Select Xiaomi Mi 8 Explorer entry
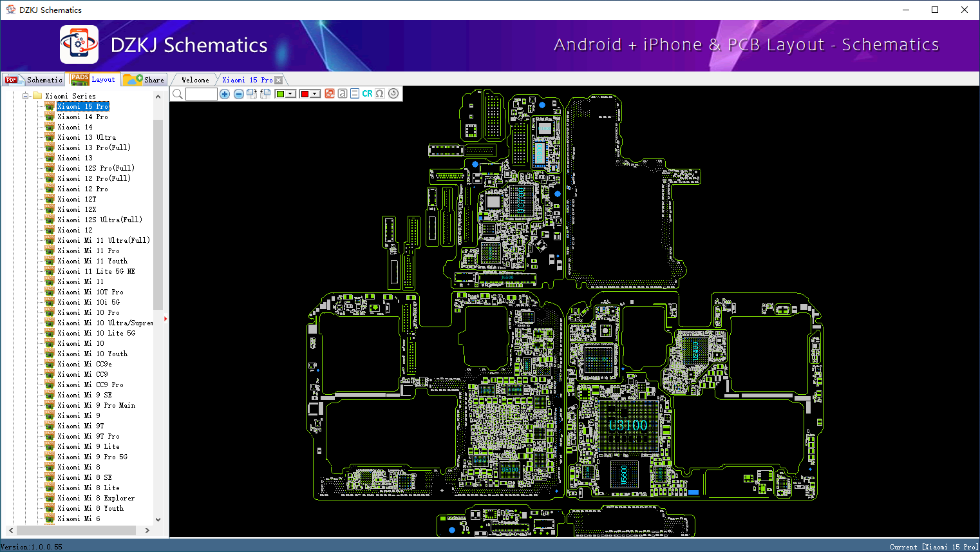The height and width of the screenshot is (552, 980). coord(96,498)
